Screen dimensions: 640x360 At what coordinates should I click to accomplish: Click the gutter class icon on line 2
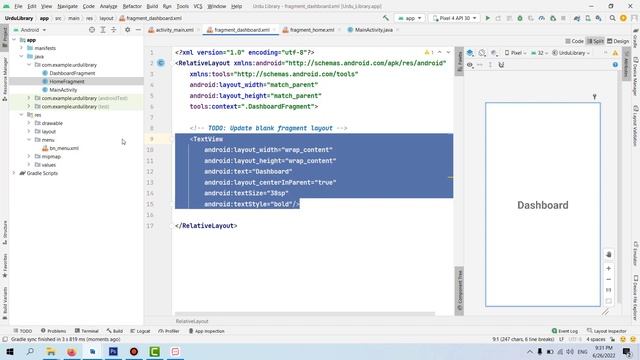(x=161, y=63)
